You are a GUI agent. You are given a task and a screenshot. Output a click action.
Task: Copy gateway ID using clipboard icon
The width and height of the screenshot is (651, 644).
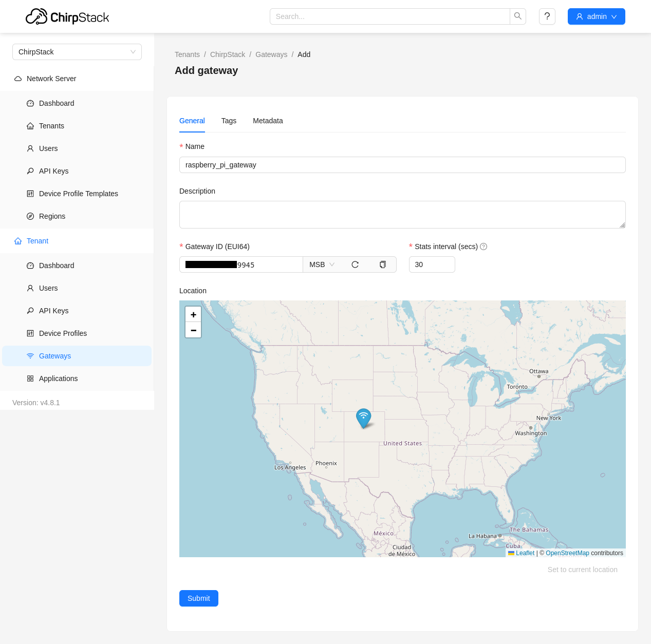pyautogui.click(x=383, y=264)
